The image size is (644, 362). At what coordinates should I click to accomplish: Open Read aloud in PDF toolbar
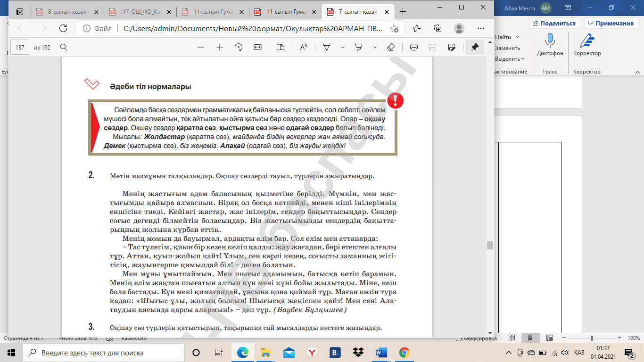(x=304, y=47)
